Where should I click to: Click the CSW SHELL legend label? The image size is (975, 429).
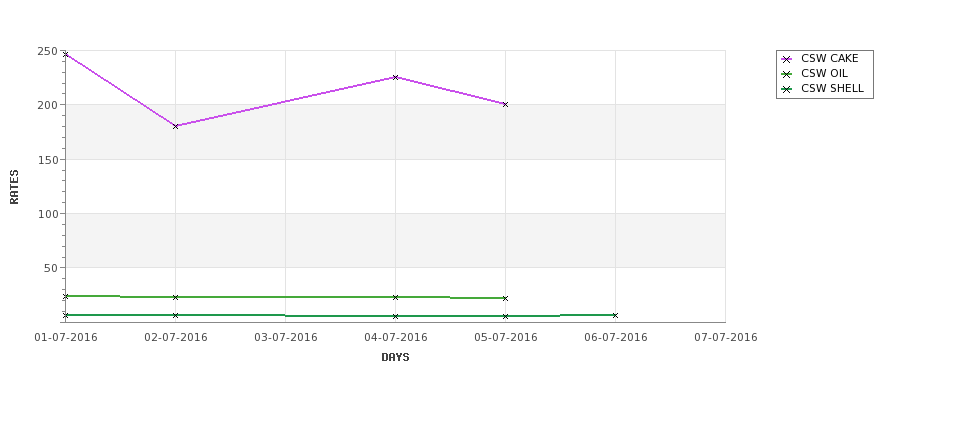pyautogui.click(x=832, y=88)
